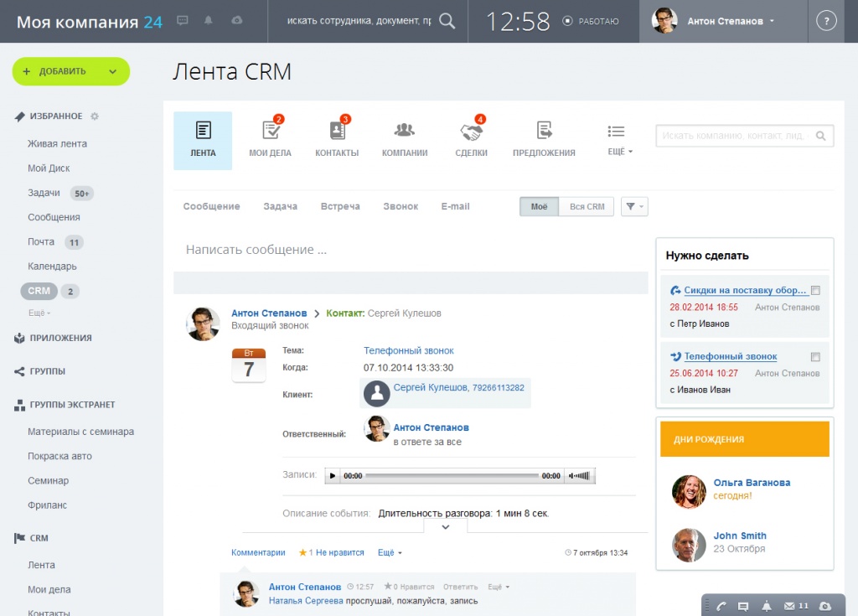Select the Задача tab
858x616 pixels.
(x=280, y=206)
